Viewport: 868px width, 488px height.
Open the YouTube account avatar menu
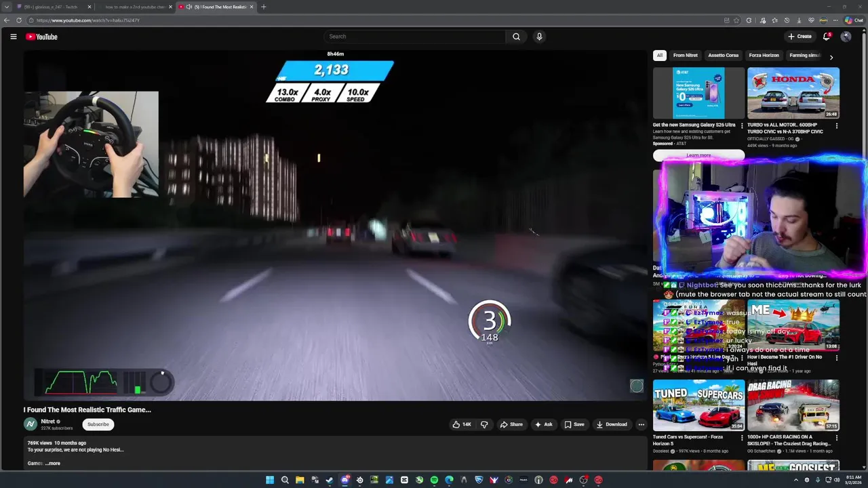point(846,37)
